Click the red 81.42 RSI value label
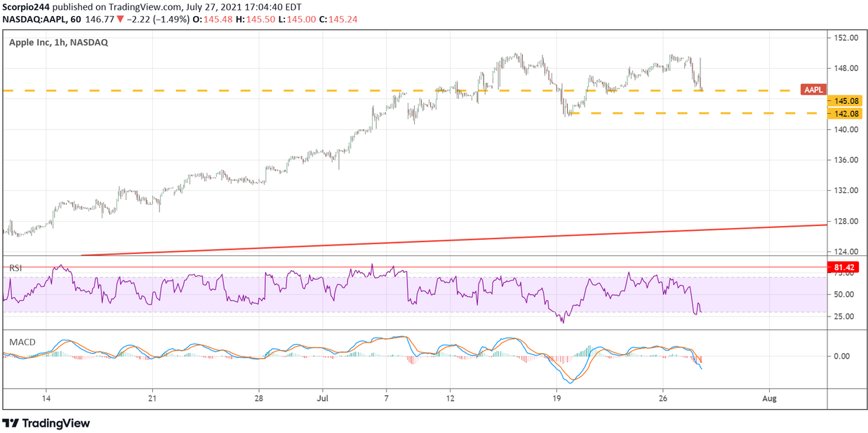This screenshot has width=868, height=433. [x=842, y=267]
